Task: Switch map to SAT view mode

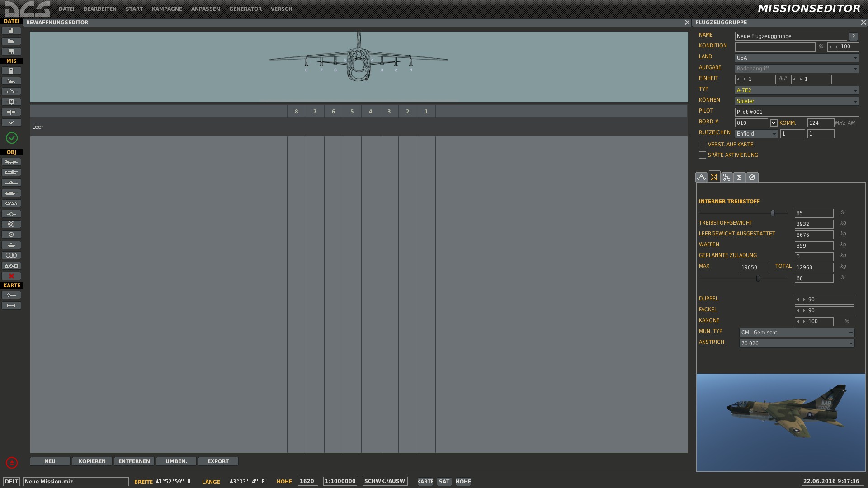Action: (x=444, y=482)
